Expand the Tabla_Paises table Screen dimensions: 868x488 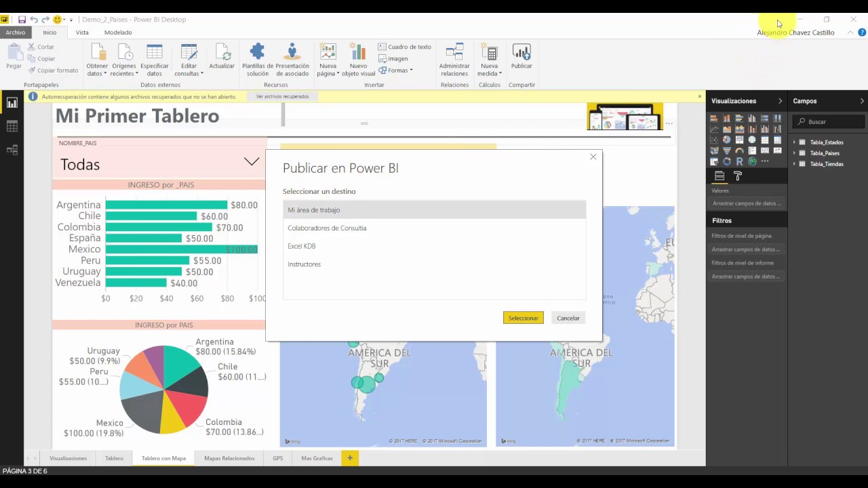click(x=795, y=153)
